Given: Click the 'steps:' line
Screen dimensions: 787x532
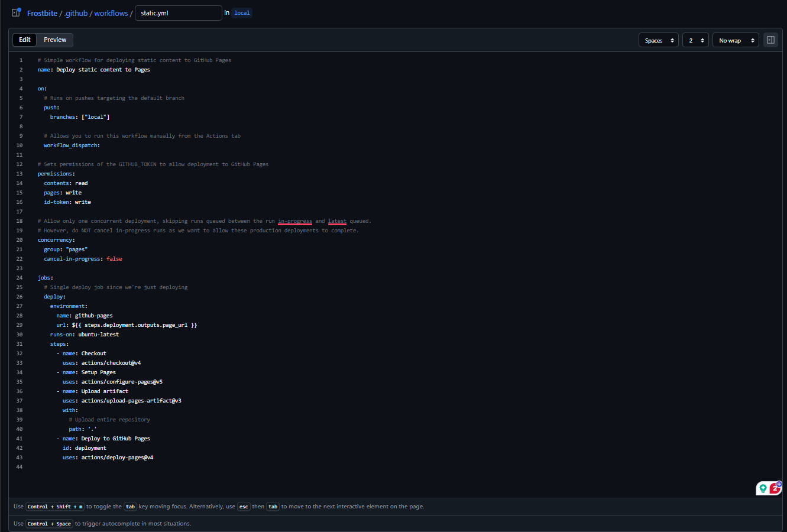Looking at the screenshot, I should (59, 344).
